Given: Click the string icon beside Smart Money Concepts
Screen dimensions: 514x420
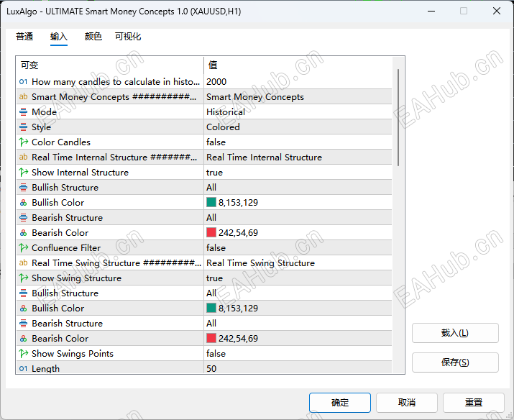Looking at the screenshot, I should coord(23,96).
